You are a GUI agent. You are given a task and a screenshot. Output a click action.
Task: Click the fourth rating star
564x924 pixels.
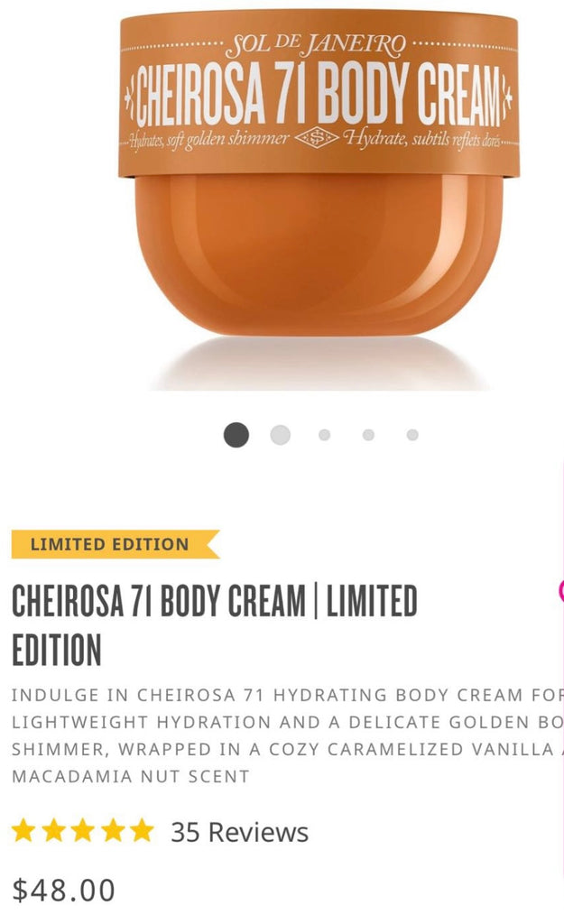pos(112,830)
